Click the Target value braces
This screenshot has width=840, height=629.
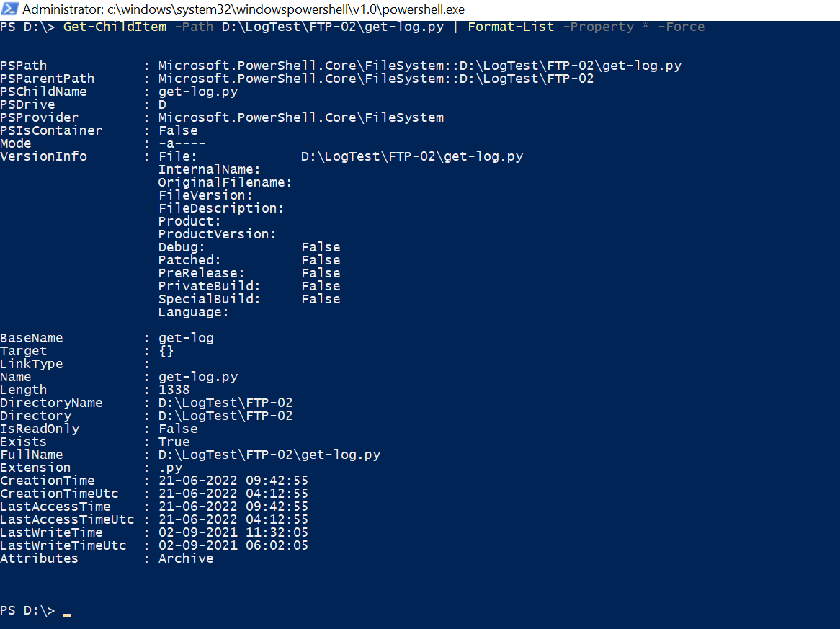pyautogui.click(x=166, y=351)
